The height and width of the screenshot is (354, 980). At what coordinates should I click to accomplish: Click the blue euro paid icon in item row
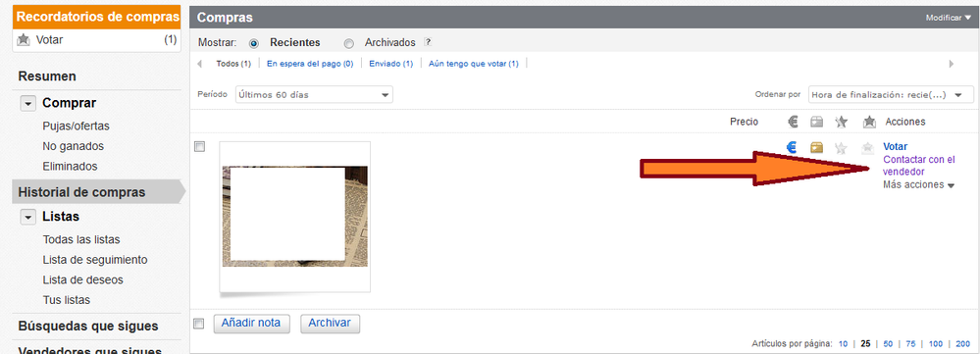[792, 147]
